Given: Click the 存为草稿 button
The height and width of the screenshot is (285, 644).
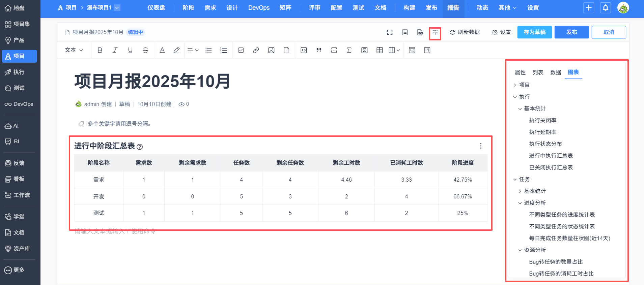Looking at the screenshot, I should click(534, 32).
